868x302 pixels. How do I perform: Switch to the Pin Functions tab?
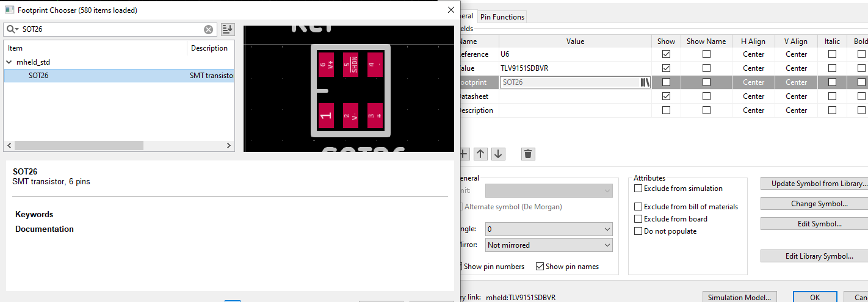pos(502,16)
